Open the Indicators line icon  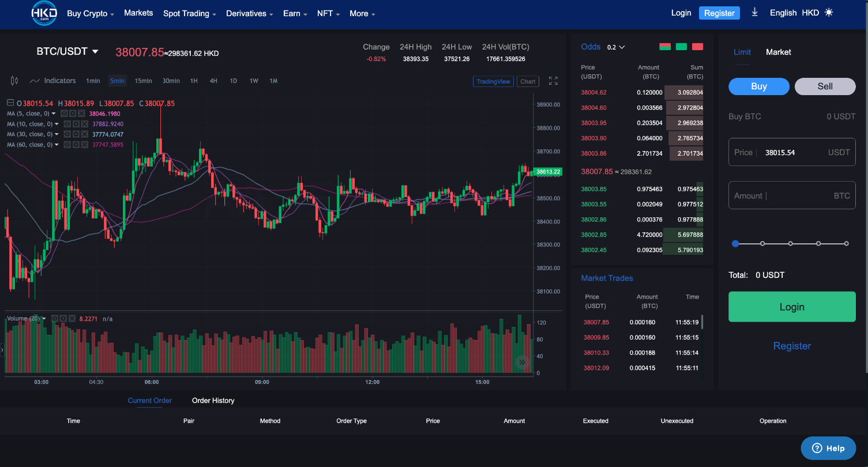click(35, 81)
